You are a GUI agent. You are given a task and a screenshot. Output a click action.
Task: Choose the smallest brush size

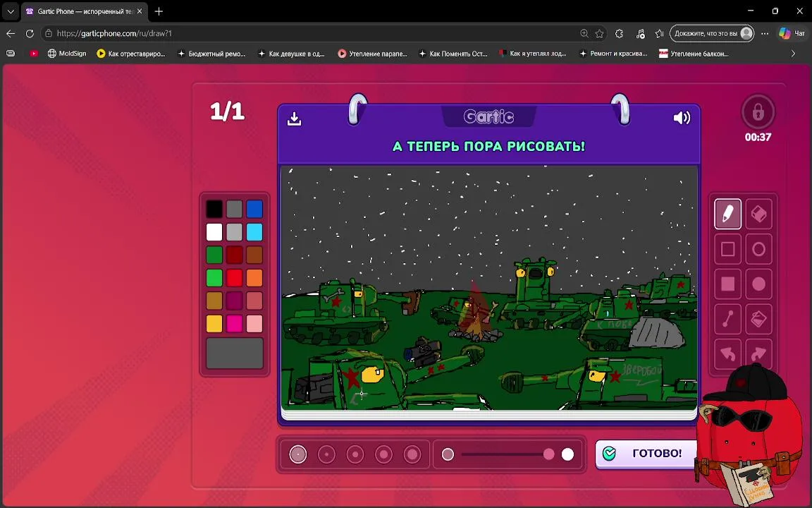coord(297,454)
